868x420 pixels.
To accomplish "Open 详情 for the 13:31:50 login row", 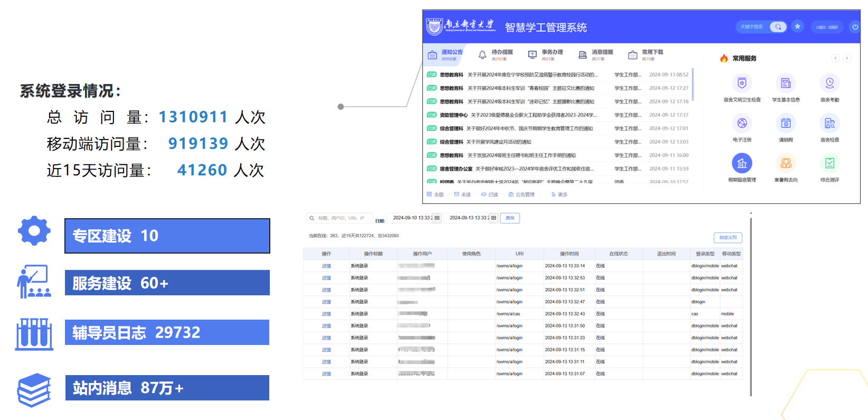I will pos(326,326).
